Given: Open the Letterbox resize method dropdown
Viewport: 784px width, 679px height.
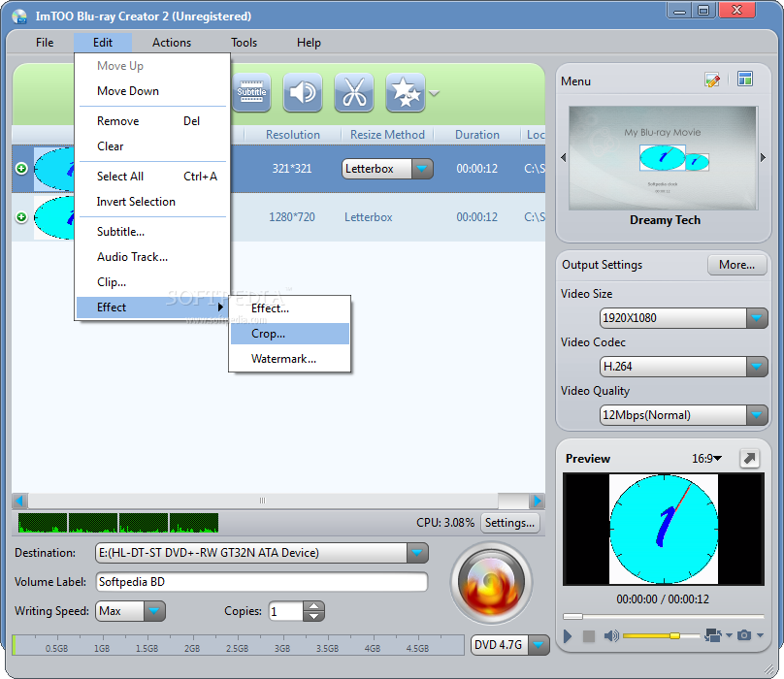Looking at the screenshot, I should [x=422, y=169].
